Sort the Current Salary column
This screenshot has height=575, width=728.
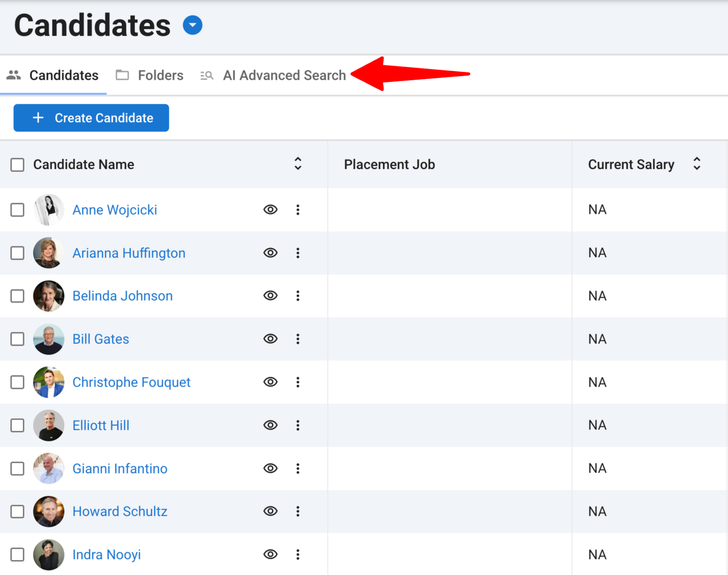pos(697,164)
